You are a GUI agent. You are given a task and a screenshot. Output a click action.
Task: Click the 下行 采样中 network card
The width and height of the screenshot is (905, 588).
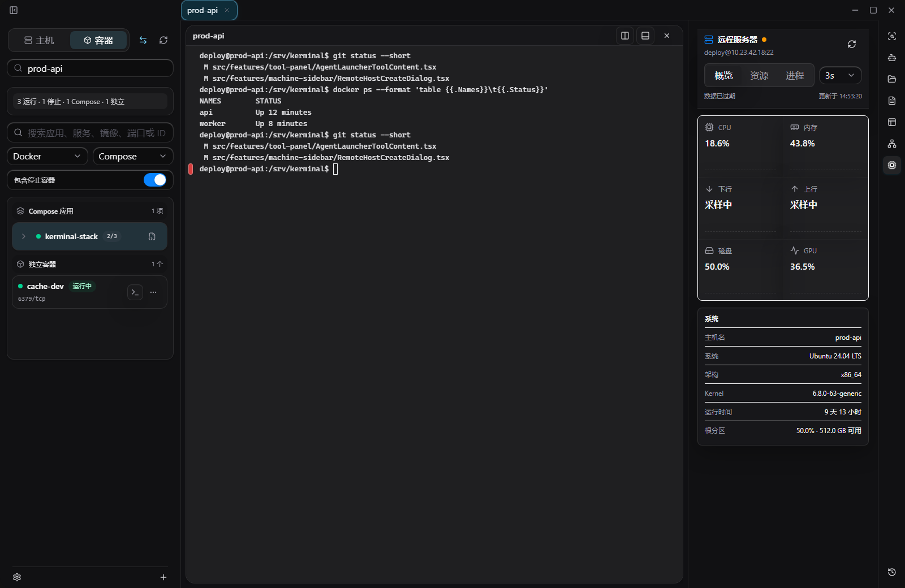coord(740,208)
